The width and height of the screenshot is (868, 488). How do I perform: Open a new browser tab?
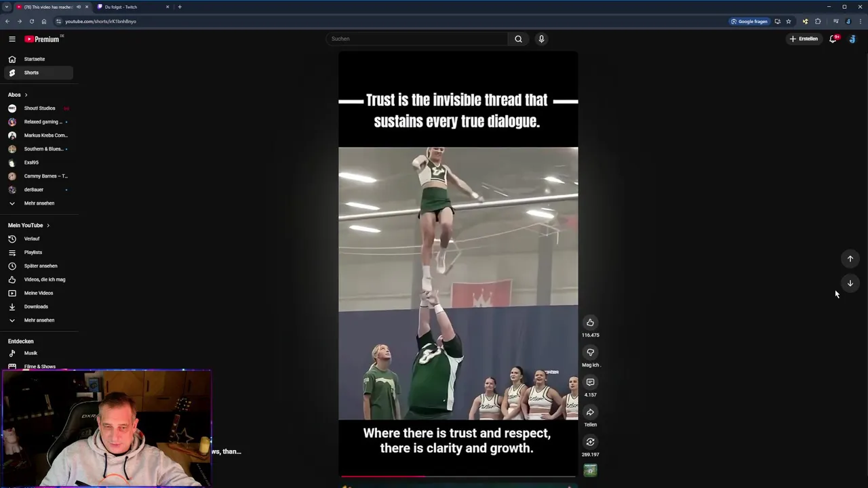point(180,7)
